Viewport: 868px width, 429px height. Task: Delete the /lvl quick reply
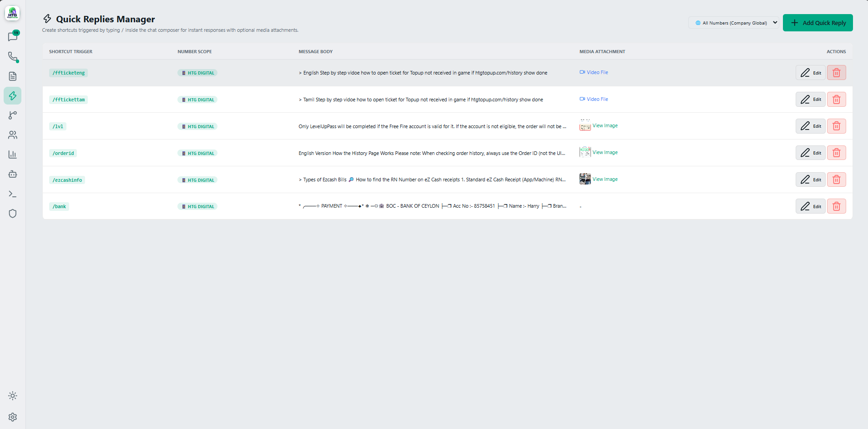[836, 126]
